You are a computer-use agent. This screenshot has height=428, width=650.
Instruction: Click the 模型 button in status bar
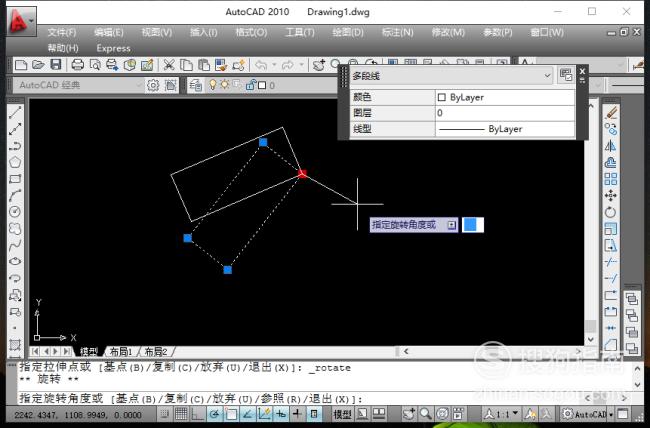(342, 414)
